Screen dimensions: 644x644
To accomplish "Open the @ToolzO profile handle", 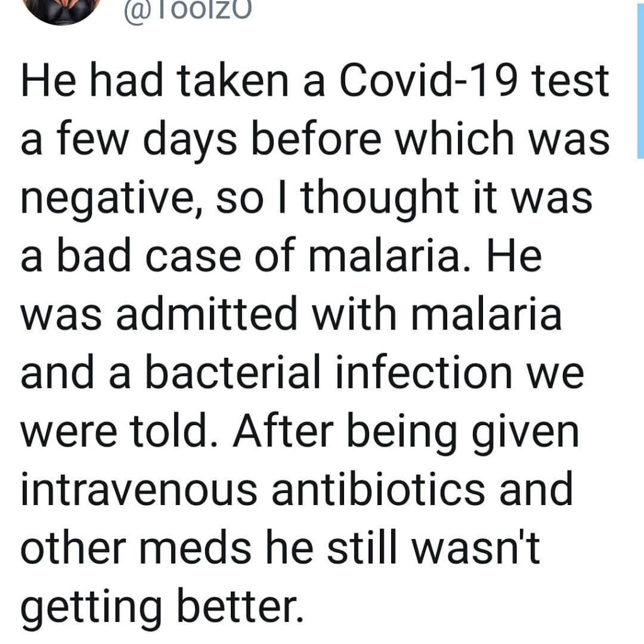I will tap(187, 10).
